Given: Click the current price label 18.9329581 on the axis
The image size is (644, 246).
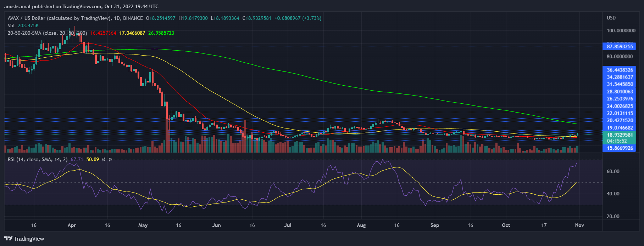Looking at the screenshot, I should 620,135.
